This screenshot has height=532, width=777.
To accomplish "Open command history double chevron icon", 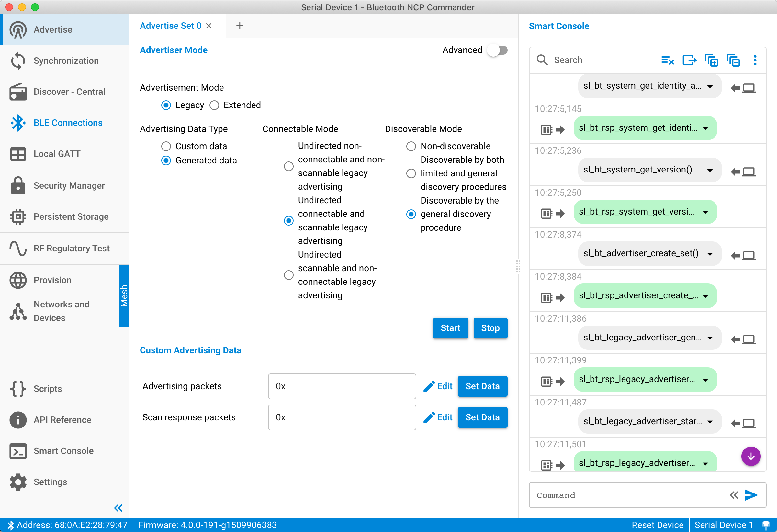I will click(x=734, y=495).
